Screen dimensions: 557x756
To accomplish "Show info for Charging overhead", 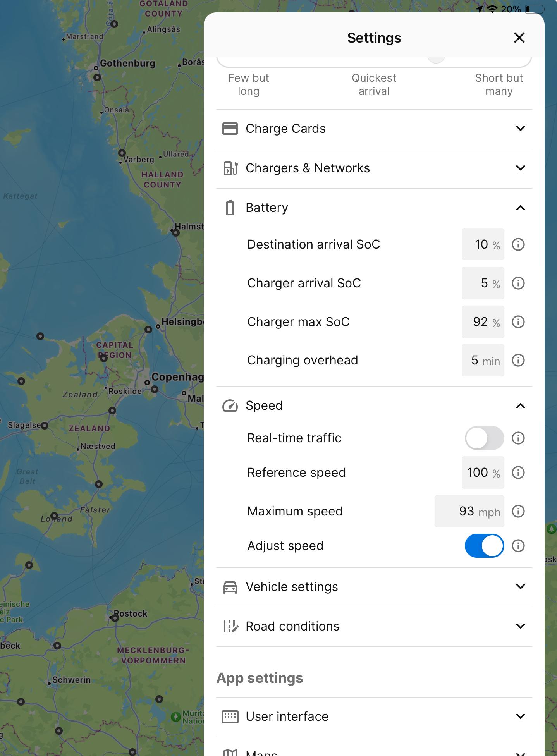I will pos(518,360).
